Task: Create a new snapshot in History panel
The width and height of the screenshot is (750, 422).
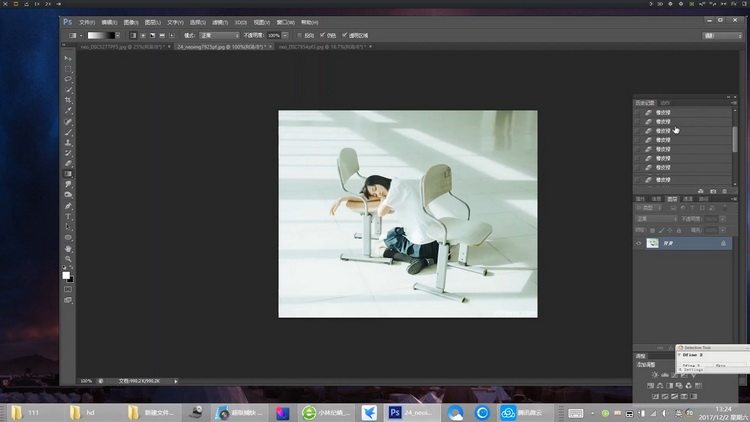Action: tap(713, 191)
